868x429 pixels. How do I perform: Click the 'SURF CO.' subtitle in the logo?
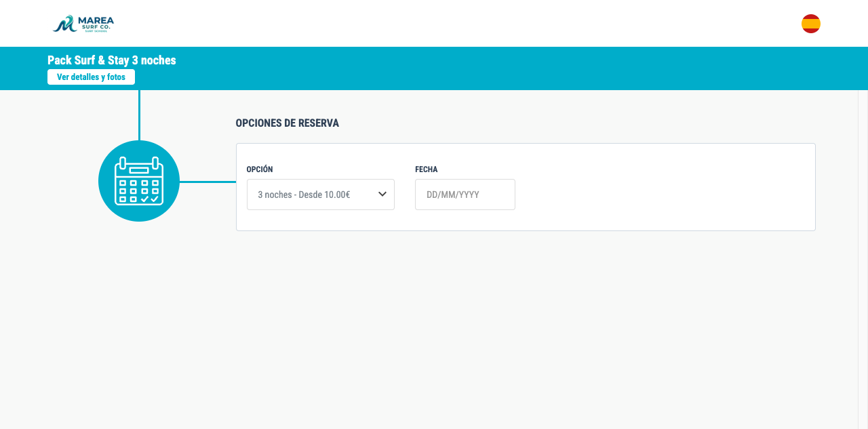tap(96, 28)
